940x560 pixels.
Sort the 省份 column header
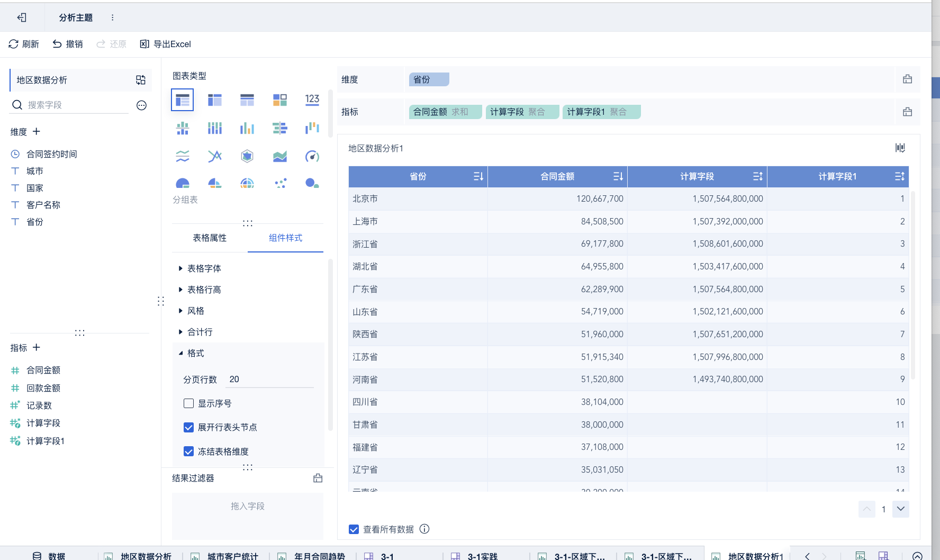pos(478,176)
